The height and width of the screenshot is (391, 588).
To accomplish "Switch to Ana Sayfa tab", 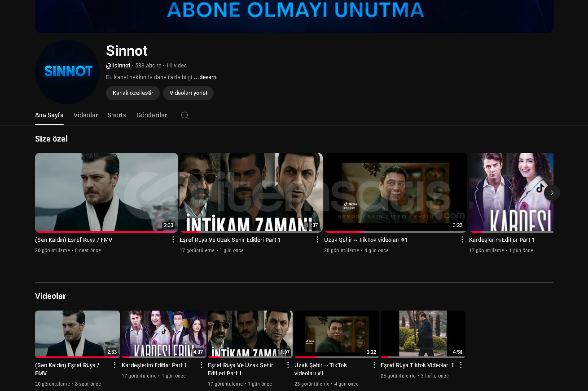I will click(x=49, y=115).
